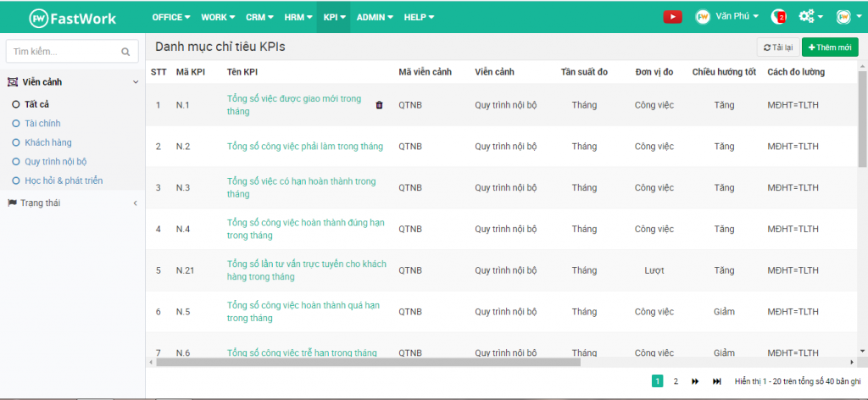Image resolution: width=868 pixels, height=400 pixels.
Task: Click the horizontal table scrollbar
Action: pos(368,363)
